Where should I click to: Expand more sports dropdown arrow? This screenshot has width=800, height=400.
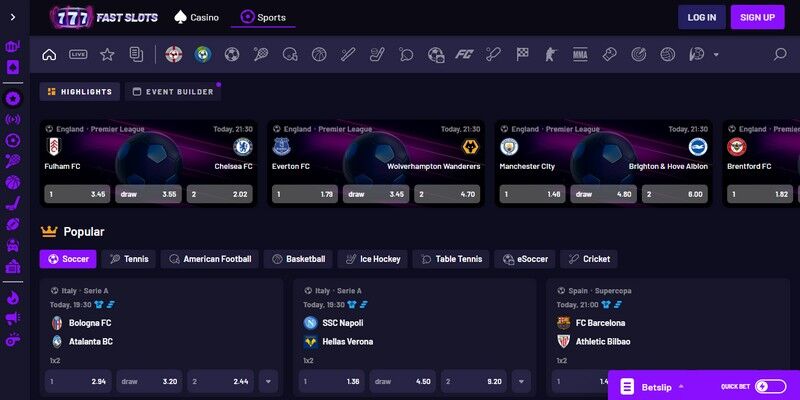[x=716, y=55]
